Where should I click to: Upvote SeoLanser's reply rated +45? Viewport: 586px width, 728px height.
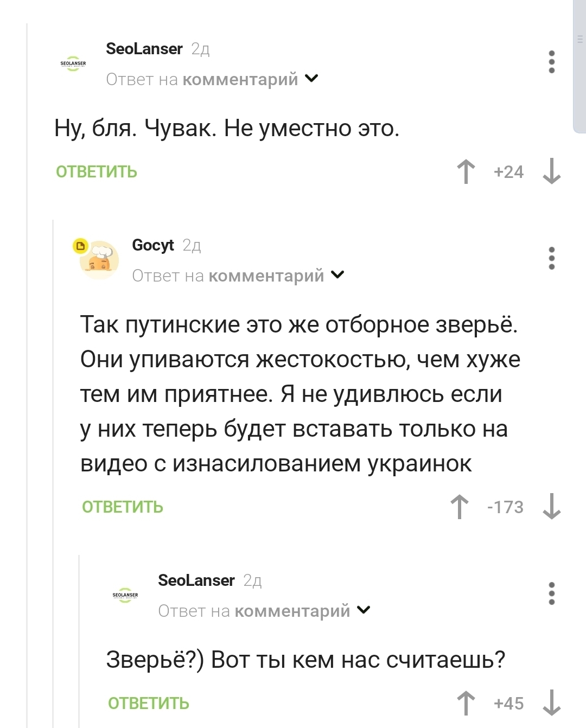pos(466,703)
